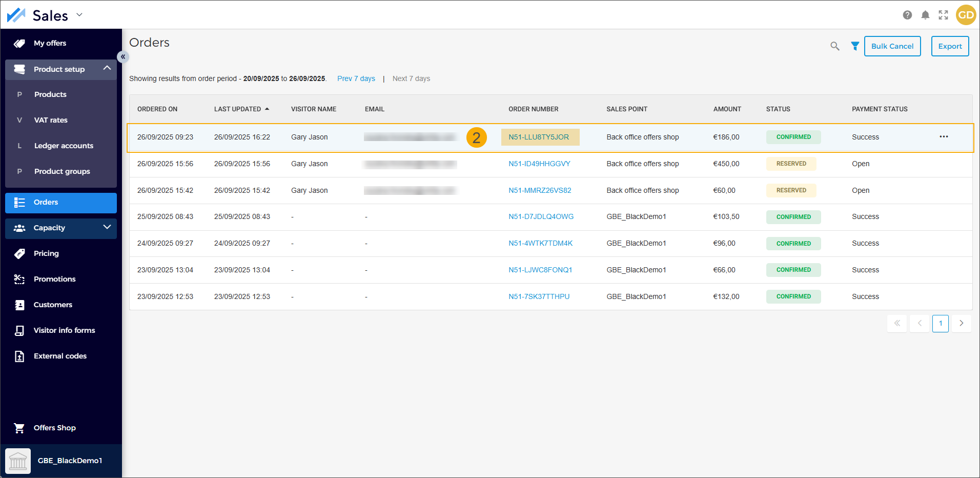Show Prev 7 days of orders
This screenshot has width=980, height=478.
point(356,78)
